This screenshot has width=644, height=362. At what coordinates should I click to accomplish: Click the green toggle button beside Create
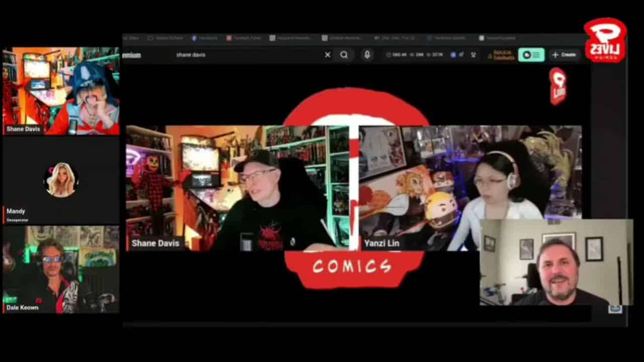(x=531, y=55)
